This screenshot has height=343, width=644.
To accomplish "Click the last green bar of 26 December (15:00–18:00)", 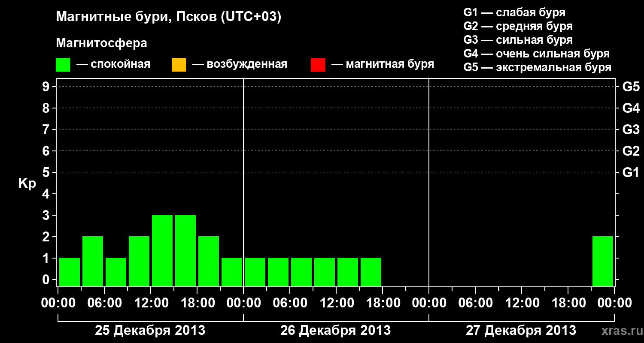I will [371, 272].
